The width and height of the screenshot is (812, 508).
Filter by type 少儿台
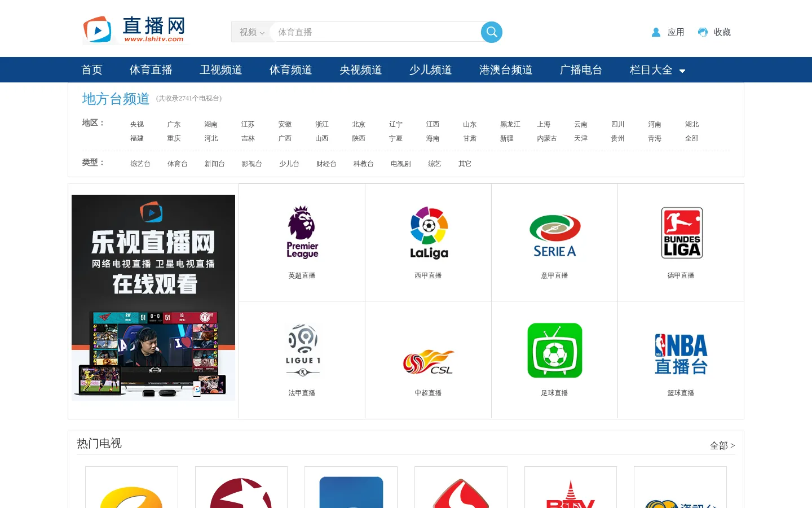click(x=289, y=164)
